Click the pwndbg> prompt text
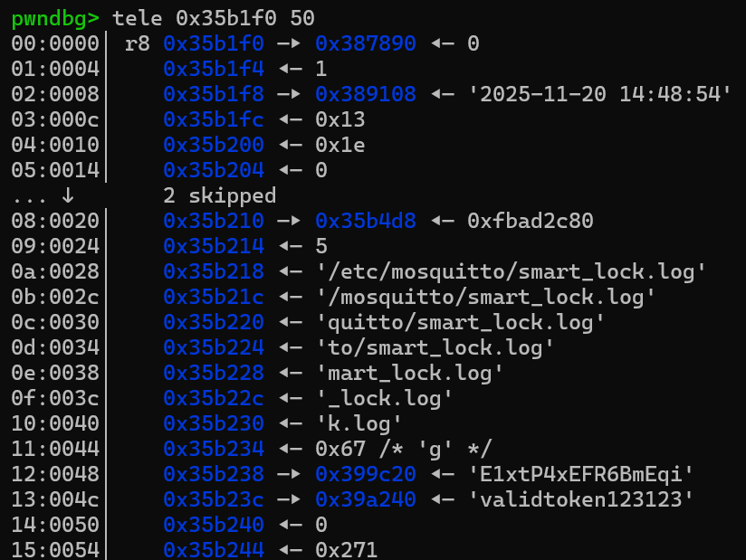 tap(55, 17)
